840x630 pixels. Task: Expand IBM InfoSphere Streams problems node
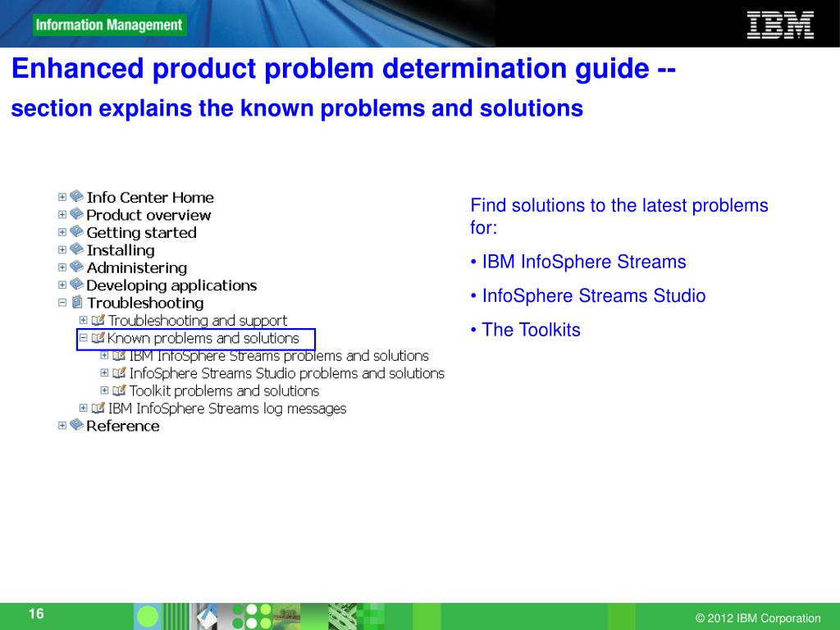pos(104,355)
